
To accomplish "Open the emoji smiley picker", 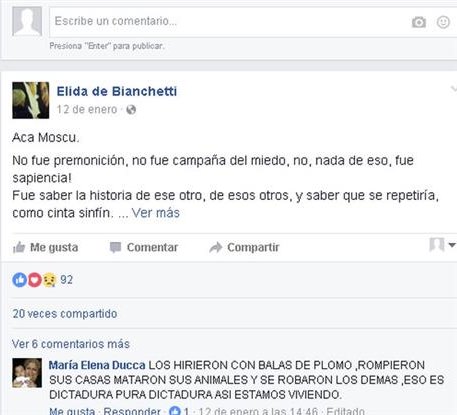I will tap(443, 22).
